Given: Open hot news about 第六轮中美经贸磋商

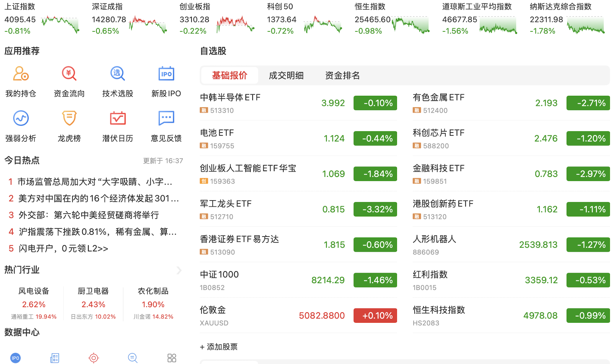Looking at the screenshot, I should 89,215.
